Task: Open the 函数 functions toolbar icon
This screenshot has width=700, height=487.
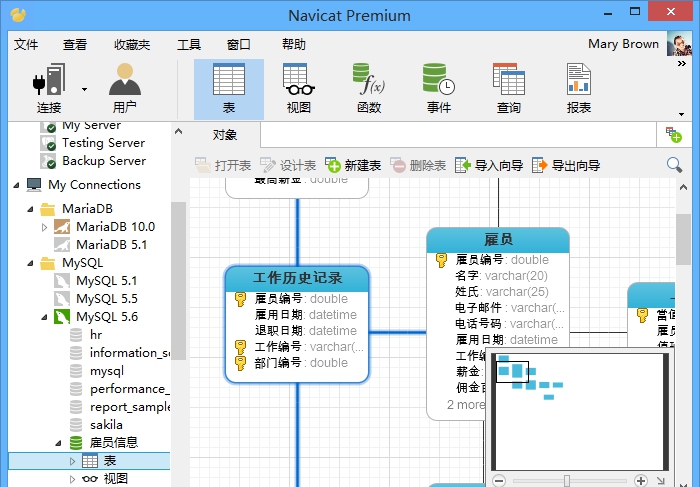Action: (369, 89)
